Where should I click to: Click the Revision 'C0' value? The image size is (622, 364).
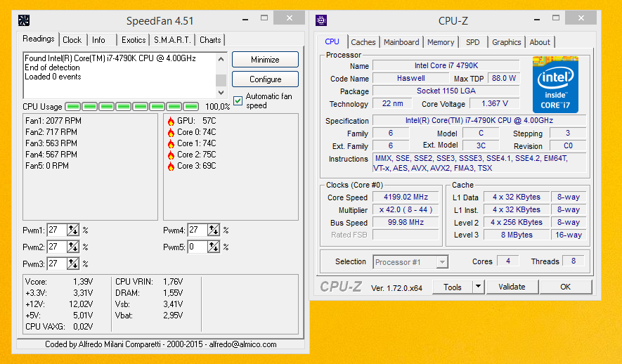point(568,145)
